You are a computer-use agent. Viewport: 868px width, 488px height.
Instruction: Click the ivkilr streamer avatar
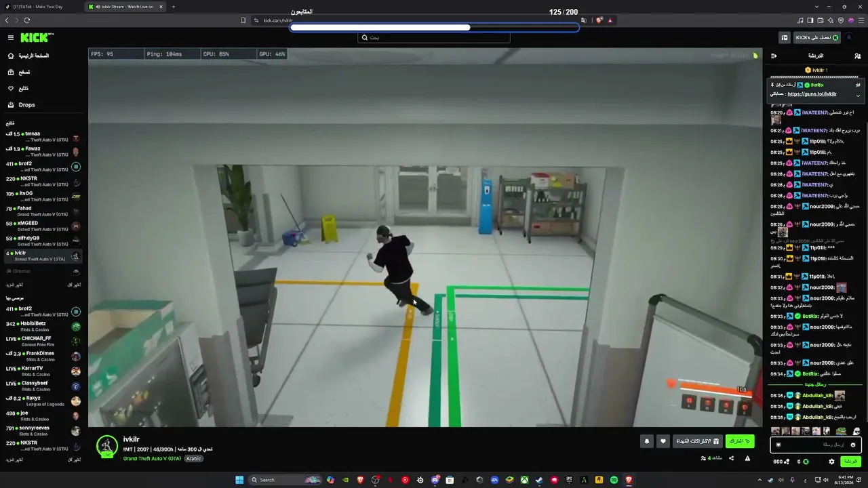(x=107, y=446)
